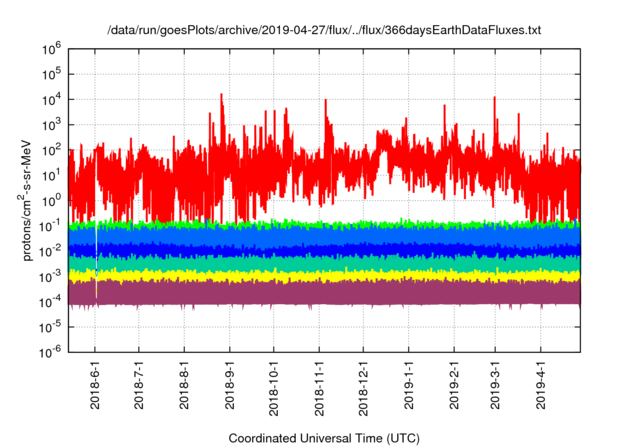Click the top y-axis tick label 10^6
The height and width of the screenshot is (448, 640).
53,47
